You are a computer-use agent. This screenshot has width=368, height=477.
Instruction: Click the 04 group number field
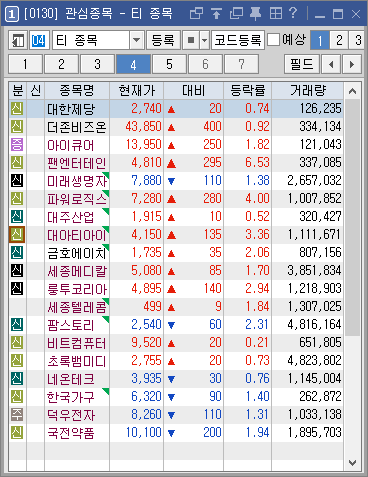coord(38,41)
